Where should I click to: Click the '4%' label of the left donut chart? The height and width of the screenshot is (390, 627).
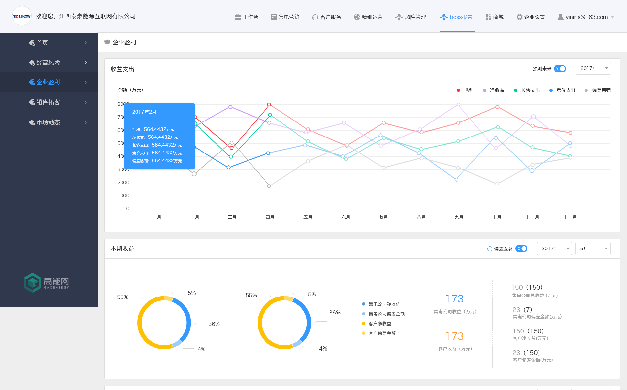pyautogui.click(x=201, y=349)
